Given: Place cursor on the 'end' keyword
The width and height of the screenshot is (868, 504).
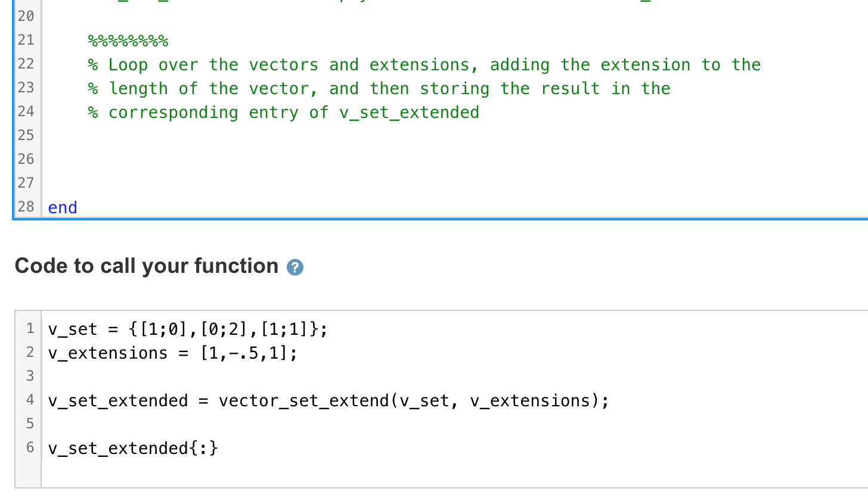Looking at the screenshot, I should (61, 207).
